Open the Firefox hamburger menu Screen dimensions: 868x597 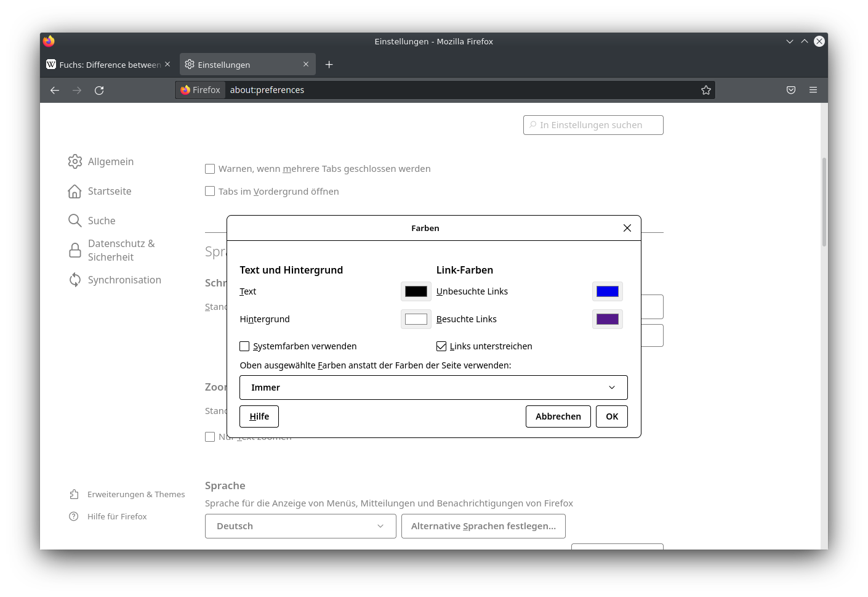(x=813, y=91)
